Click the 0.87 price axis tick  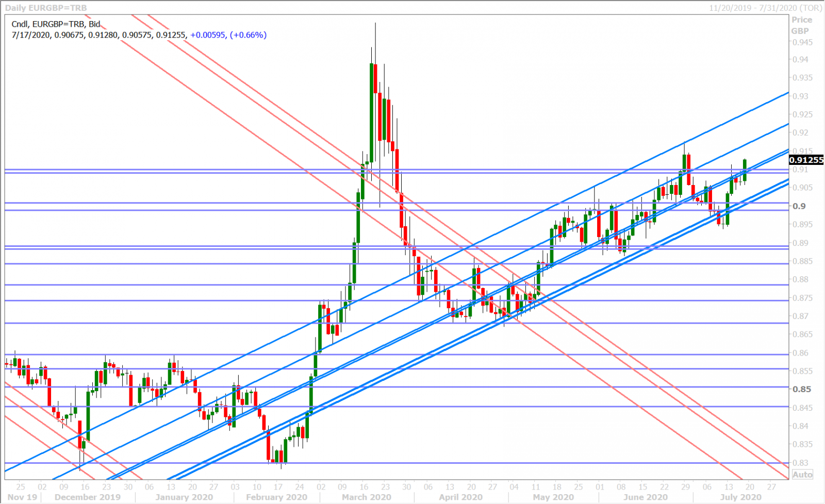(801, 316)
